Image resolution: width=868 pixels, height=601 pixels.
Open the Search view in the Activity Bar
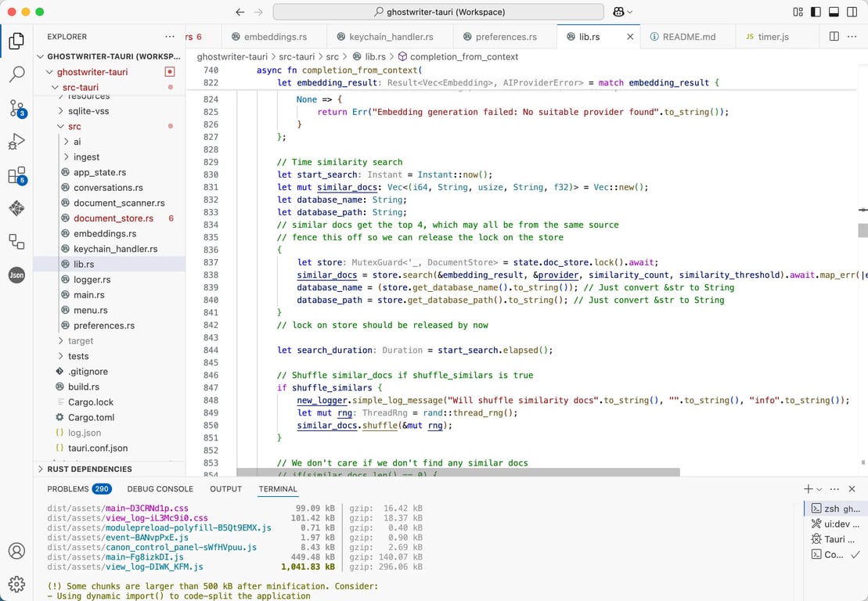[x=16, y=74]
